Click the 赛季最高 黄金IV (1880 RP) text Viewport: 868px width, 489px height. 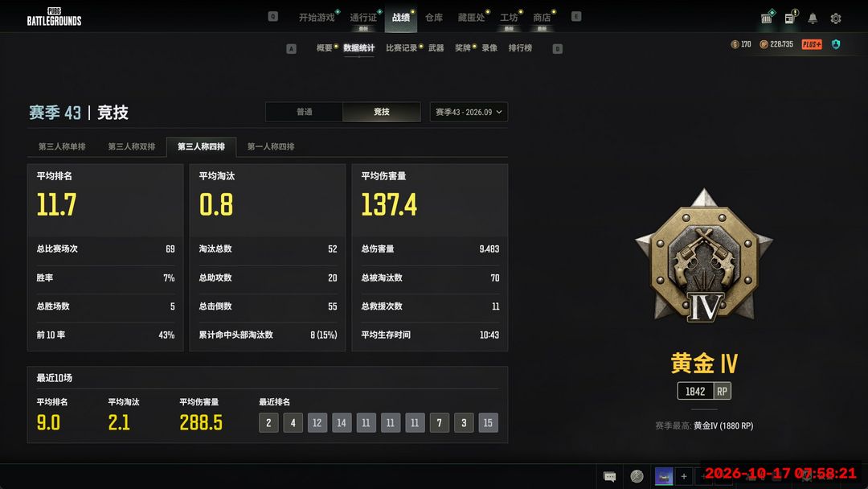point(703,426)
